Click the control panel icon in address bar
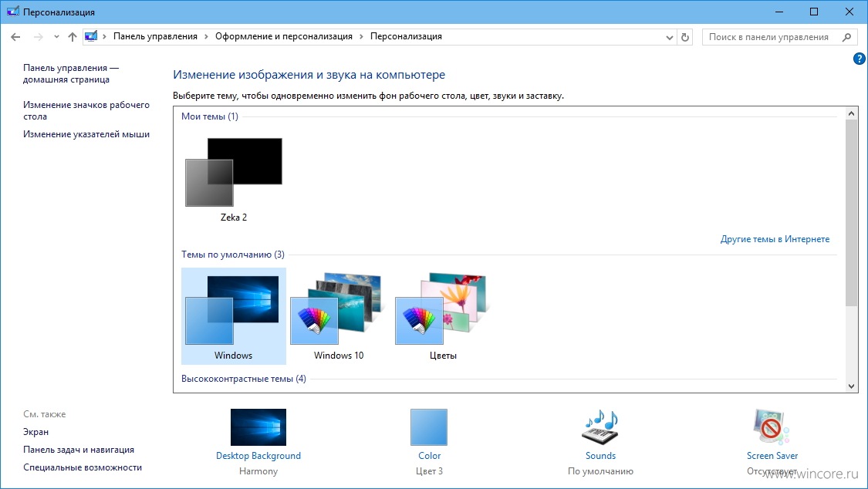This screenshot has width=868, height=489. tap(91, 36)
